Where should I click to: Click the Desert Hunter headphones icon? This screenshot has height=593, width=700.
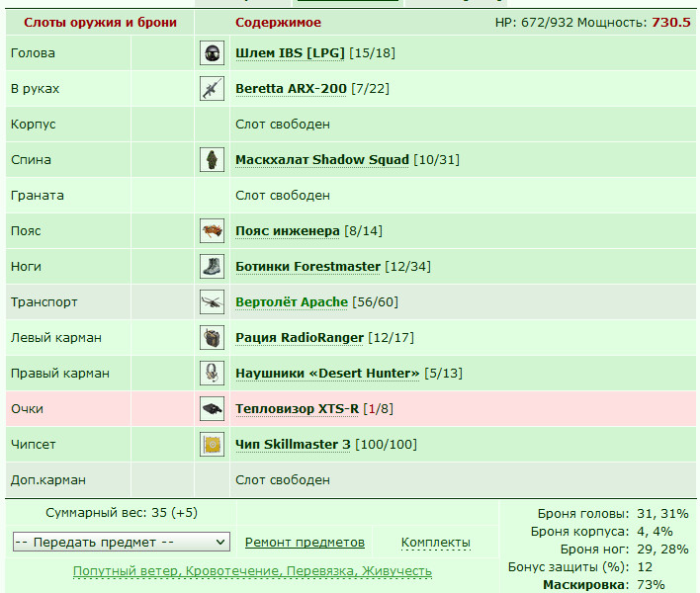[x=212, y=373]
